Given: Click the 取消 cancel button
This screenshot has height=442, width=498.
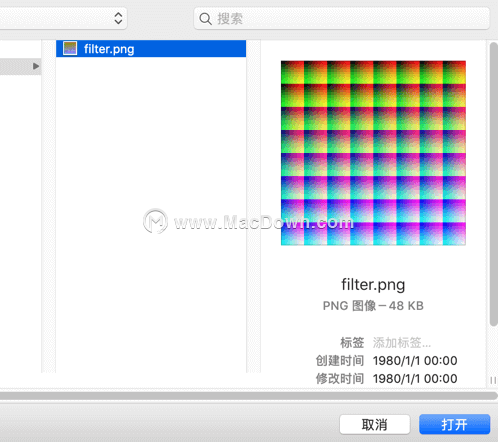Looking at the screenshot, I should pyautogui.click(x=375, y=424).
